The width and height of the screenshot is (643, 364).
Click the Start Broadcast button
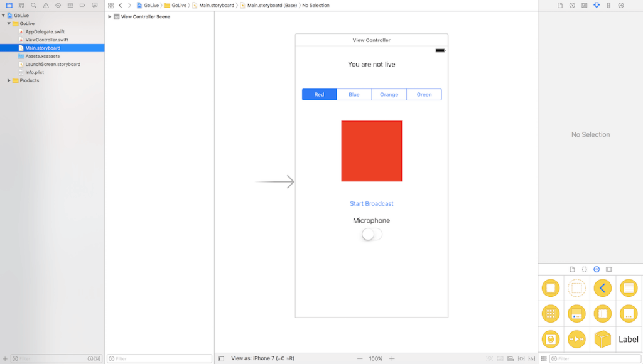click(x=371, y=203)
